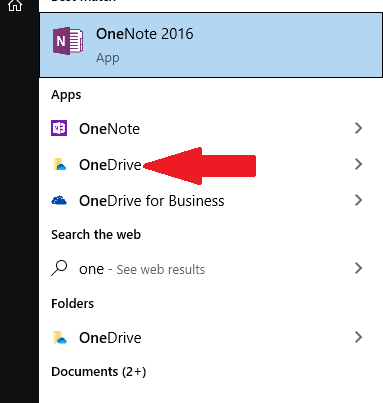The height and width of the screenshot is (403, 383).
Task: Click the Apps section header
Action: (x=66, y=95)
